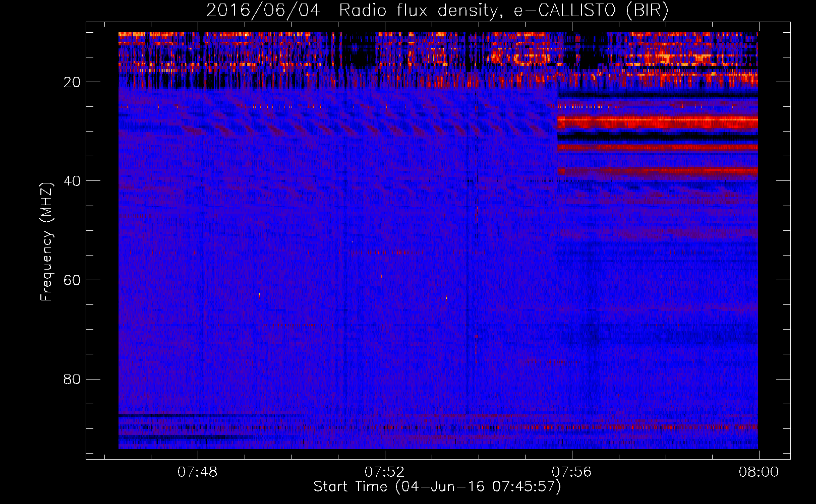Click the "Start Time (04-Jun-16 07:45:57)" label
Image resolution: width=816 pixels, height=504 pixels.
coord(437,486)
